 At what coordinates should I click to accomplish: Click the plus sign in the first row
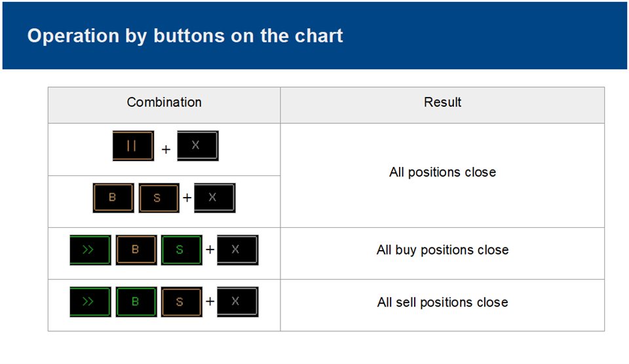(166, 149)
